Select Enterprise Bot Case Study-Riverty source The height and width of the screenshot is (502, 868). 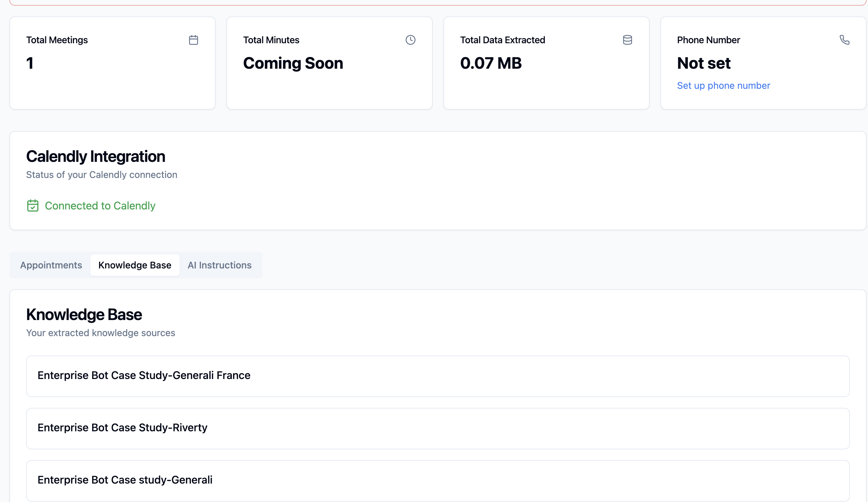pyautogui.click(x=122, y=428)
